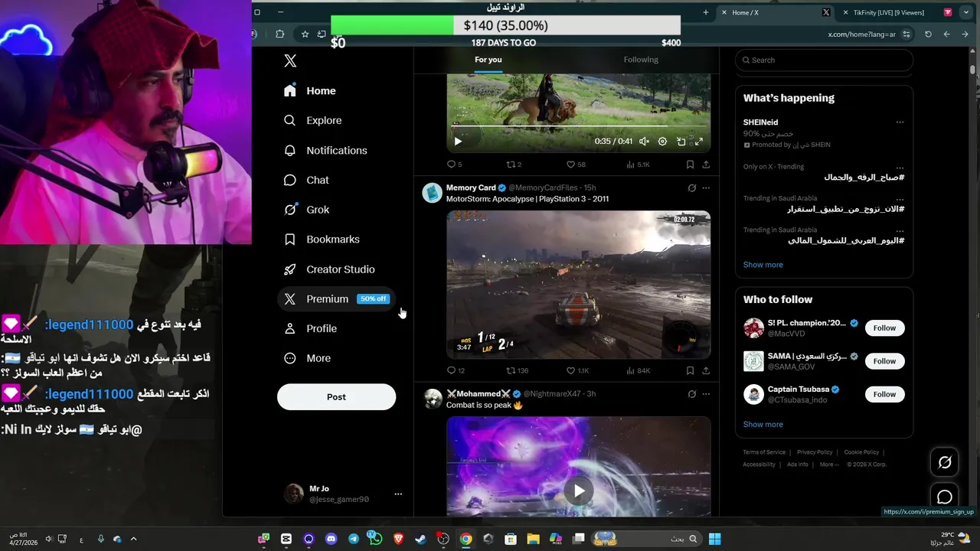Bookmark the MotorStorm post
This screenshot has width=980, height=551.
coord(690,370)
